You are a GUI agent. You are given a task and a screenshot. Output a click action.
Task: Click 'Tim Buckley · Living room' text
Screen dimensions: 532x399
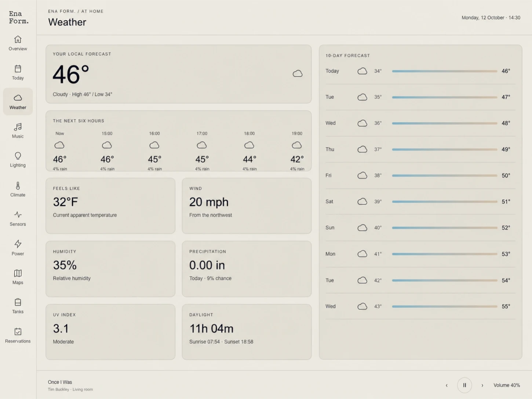(x=70, y=389)
